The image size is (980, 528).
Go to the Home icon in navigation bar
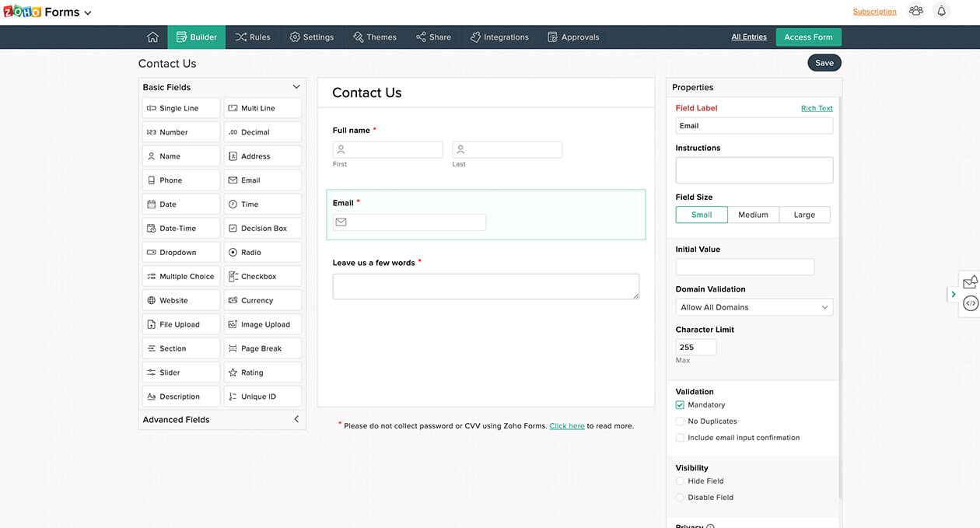[152, 37]
